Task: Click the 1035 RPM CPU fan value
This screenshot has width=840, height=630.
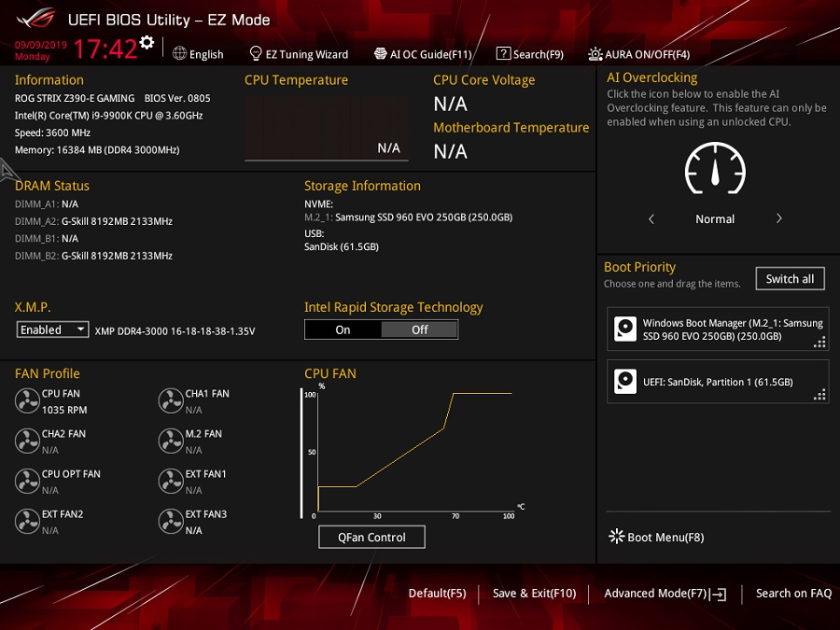Action: [64, 410]
